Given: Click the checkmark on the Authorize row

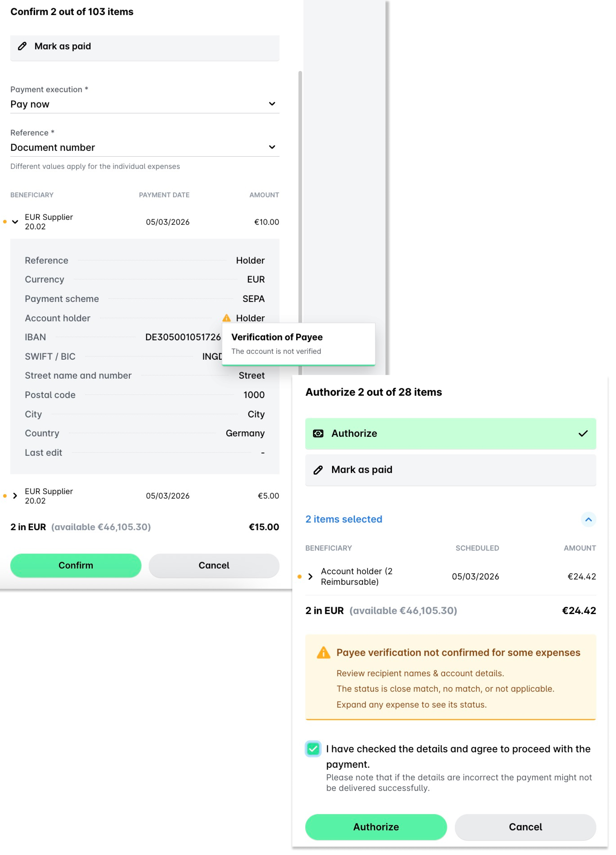Looking at the screenshot, I should [x=583, y=434].
